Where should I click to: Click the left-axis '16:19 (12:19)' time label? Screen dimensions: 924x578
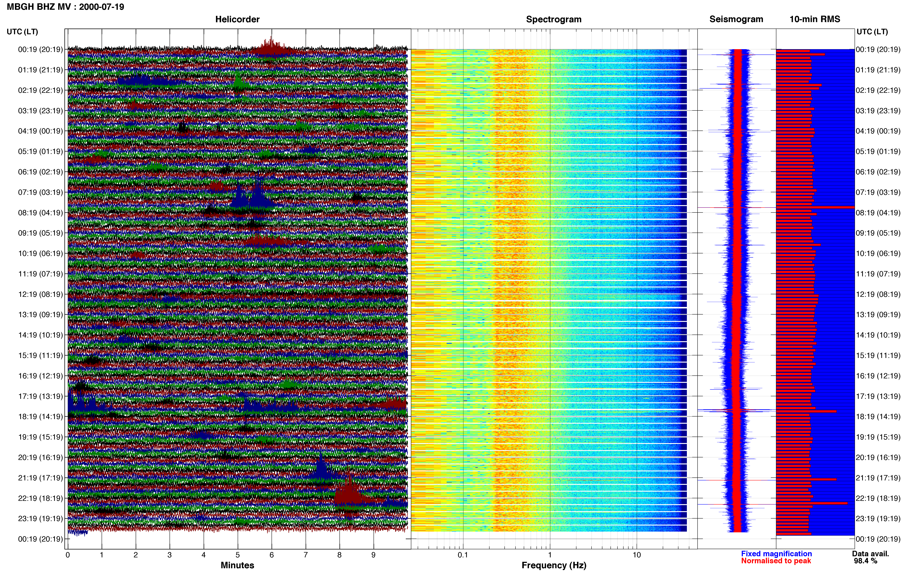coord(40,376)
